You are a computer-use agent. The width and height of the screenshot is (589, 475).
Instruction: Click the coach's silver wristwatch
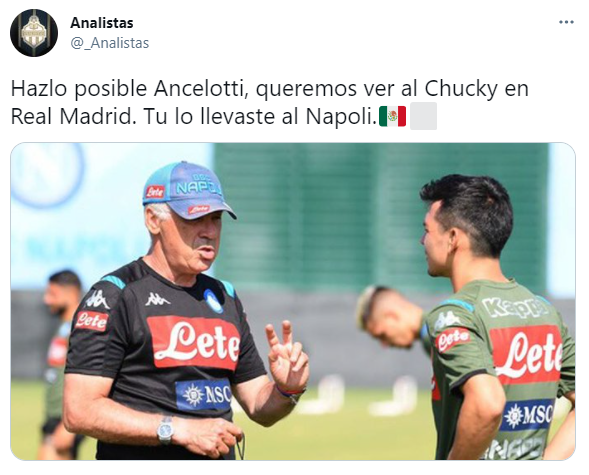click(165, 430)
